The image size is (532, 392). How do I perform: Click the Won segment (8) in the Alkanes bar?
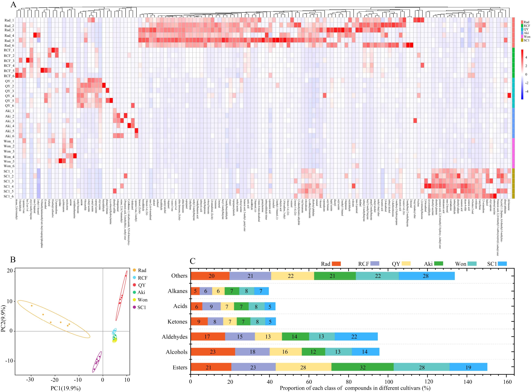(x=247, y=291)
